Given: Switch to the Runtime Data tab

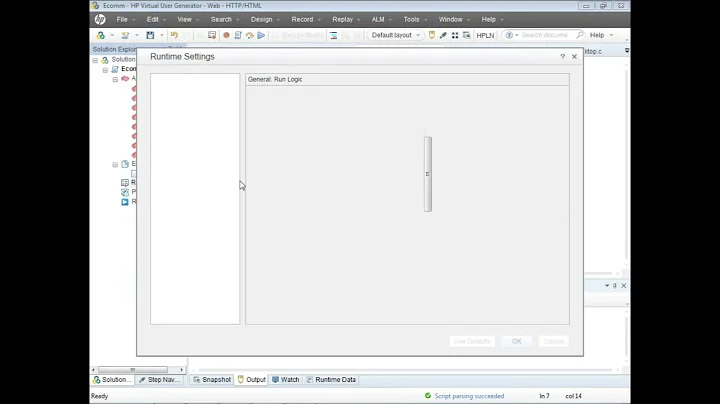Looking at the screenshot, I should [x=331, y=380].
